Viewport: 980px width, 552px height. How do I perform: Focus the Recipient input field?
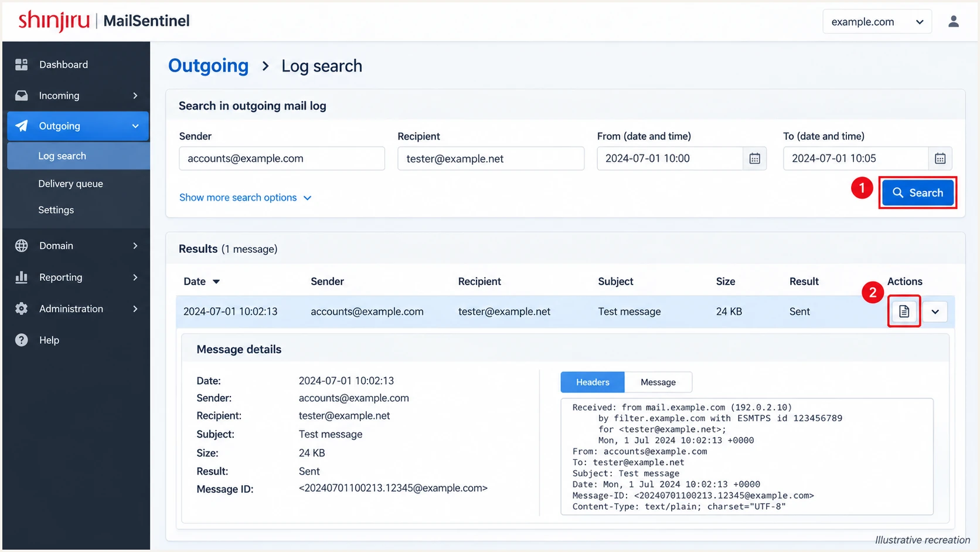[491, 158]
